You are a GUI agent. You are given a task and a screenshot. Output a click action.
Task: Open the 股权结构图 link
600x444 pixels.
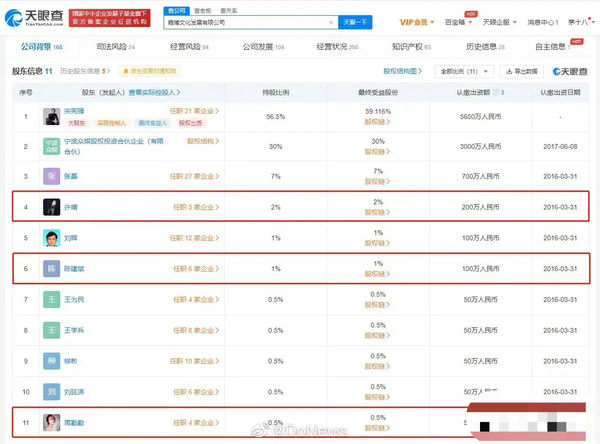[x=403, y=71]
